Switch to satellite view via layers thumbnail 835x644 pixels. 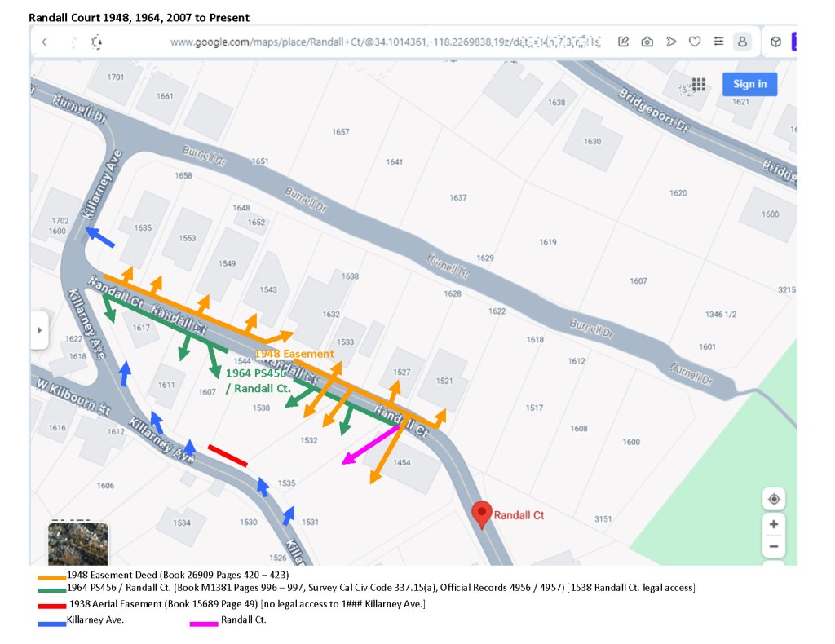[77, 544]
